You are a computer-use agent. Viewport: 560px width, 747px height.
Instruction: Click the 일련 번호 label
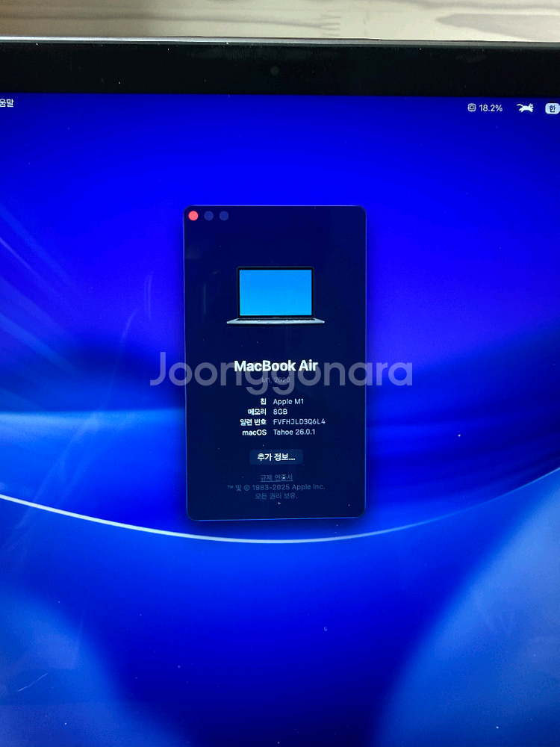click(253, 421)
